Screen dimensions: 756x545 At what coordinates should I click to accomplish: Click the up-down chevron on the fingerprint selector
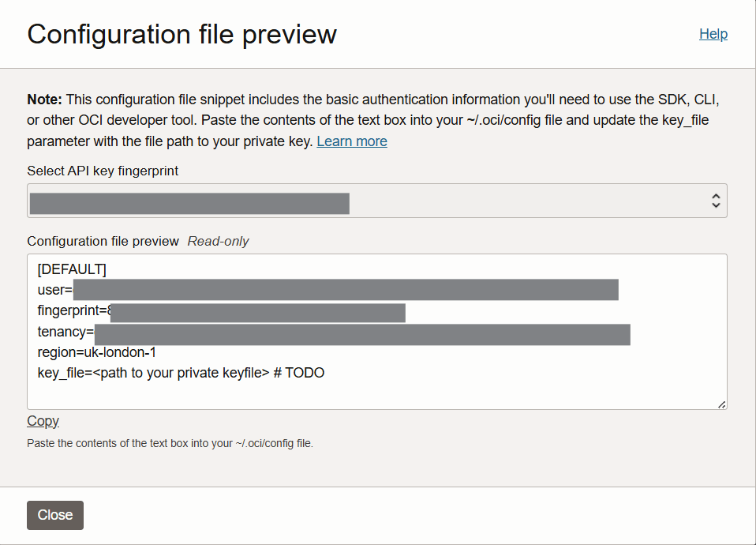point(715,201)
